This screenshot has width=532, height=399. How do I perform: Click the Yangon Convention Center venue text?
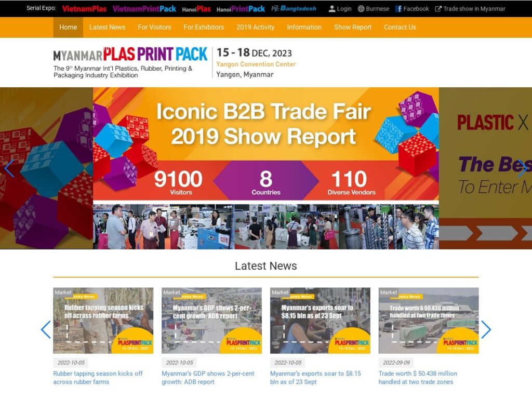click(x=256, y=64)
